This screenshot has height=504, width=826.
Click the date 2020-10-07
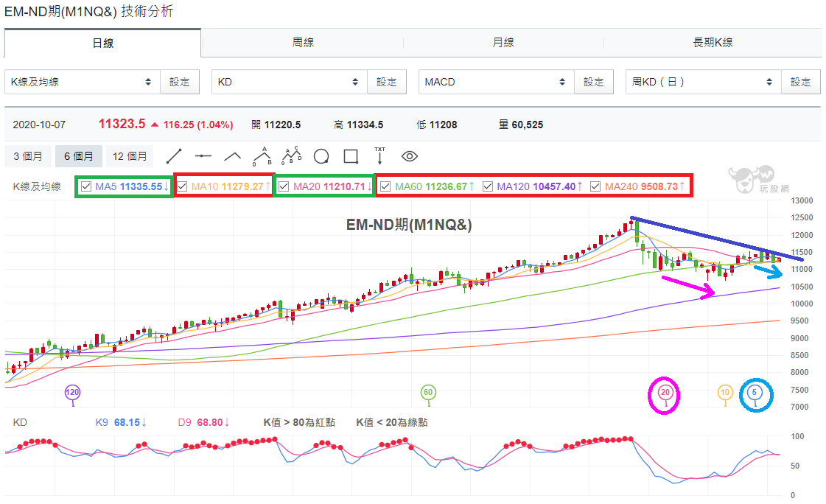coord(39,125)
